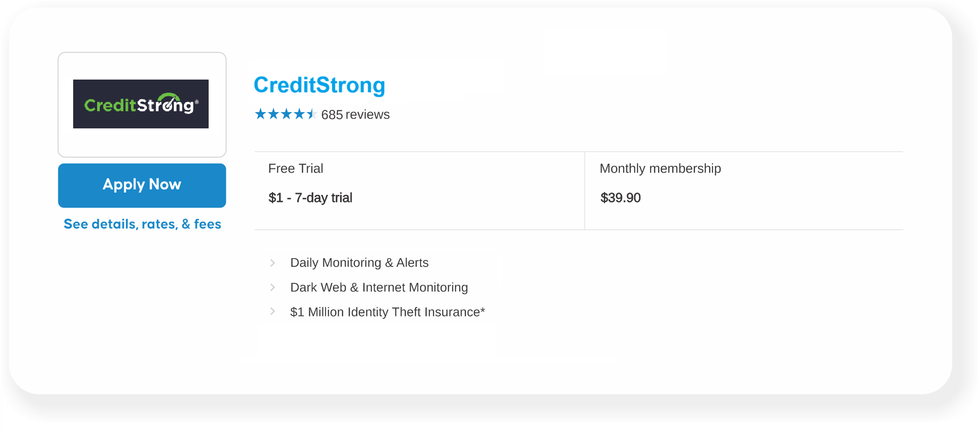Image resolution: width=980 pixels, height=434 pixels.
Task: Select the second rating star
Action: (274, 114)
